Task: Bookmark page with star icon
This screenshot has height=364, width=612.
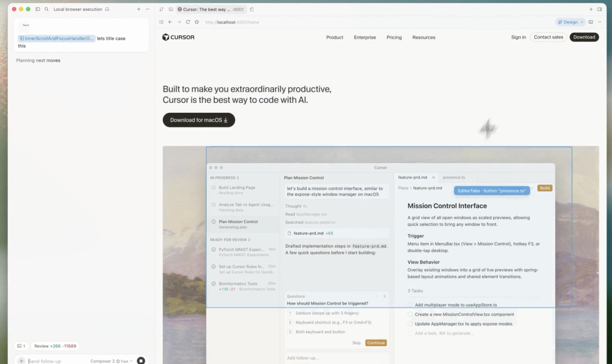Action: [197, 22]
